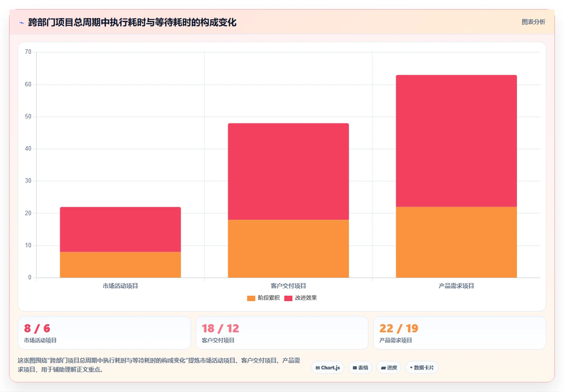This screenshot has height=392, width=564.
Task: Click the 市场活动项目 caption in the data card
Action: [40, 340]
